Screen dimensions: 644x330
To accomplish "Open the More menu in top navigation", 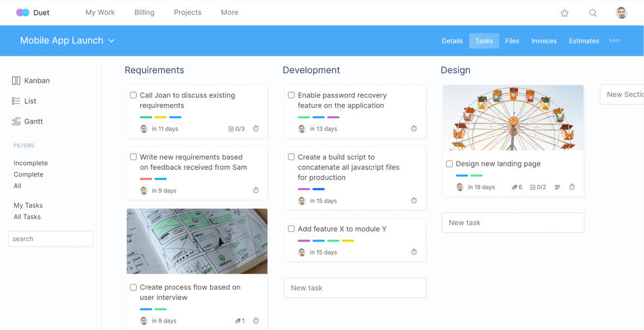I will coord(229,13).
